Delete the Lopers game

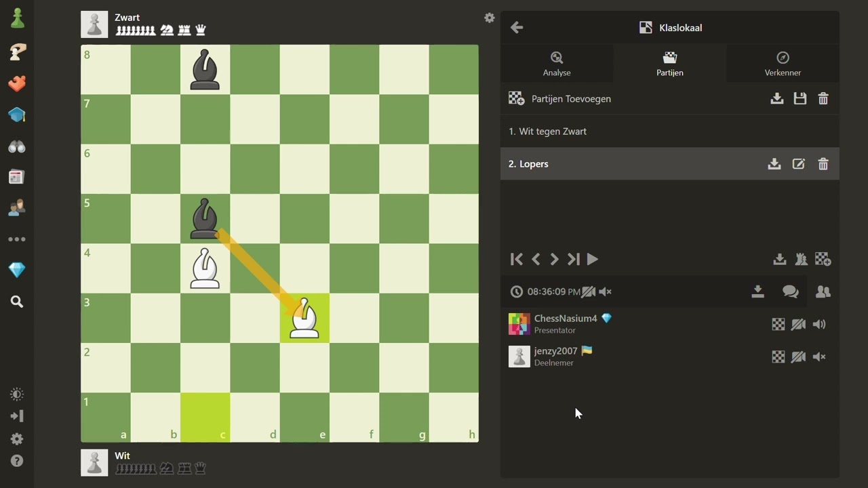823,164
